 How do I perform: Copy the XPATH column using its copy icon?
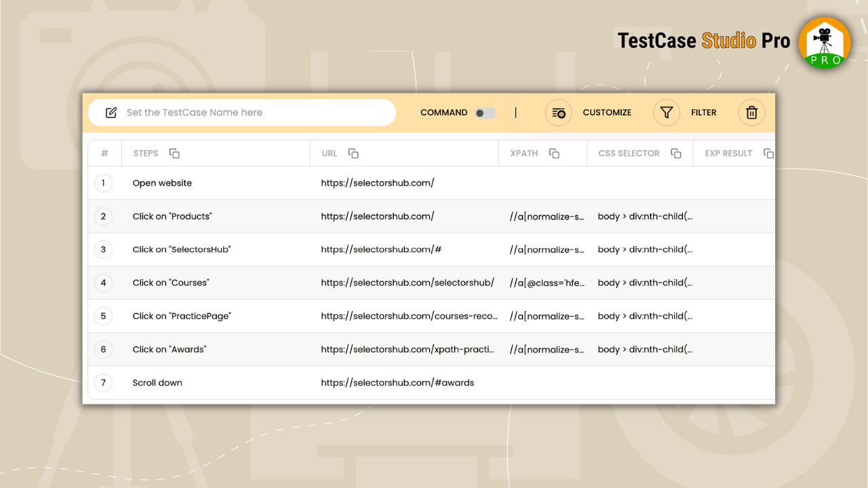tap(553, 153)
